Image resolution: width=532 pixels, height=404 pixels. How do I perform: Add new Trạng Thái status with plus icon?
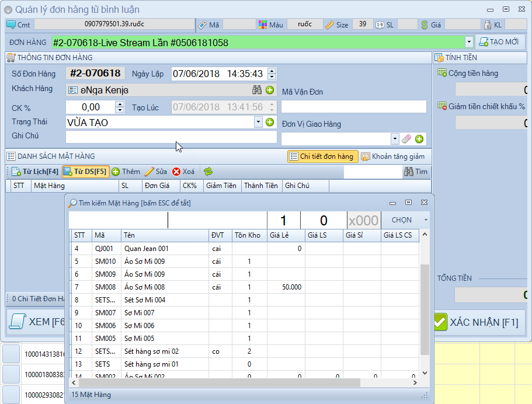click(270, 122)
